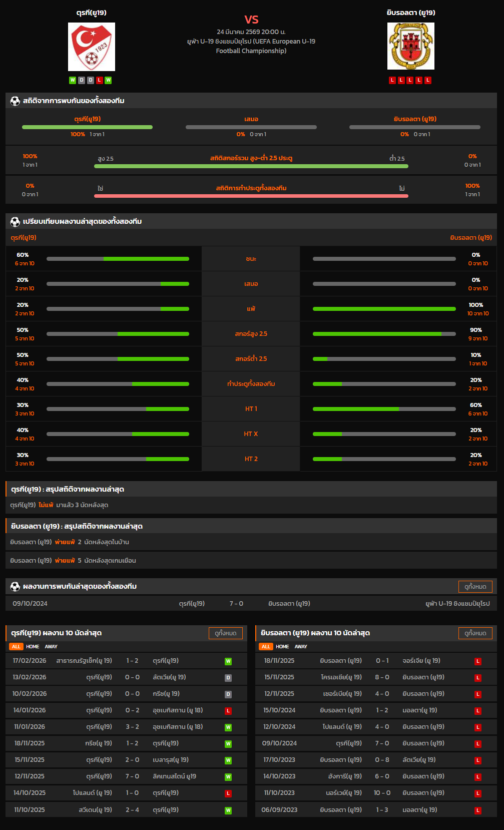Click L result badge for 18/11/2025 Gibraltar match

pos(478,661)
